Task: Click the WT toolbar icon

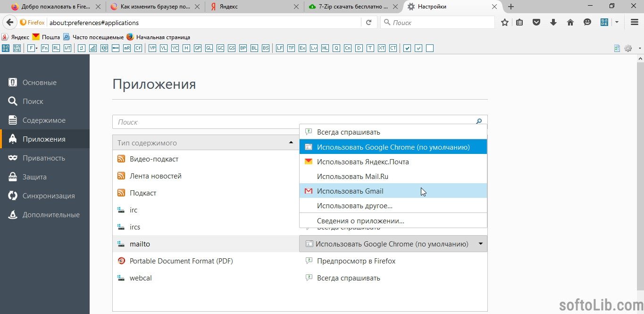Action: pos(67,48)
